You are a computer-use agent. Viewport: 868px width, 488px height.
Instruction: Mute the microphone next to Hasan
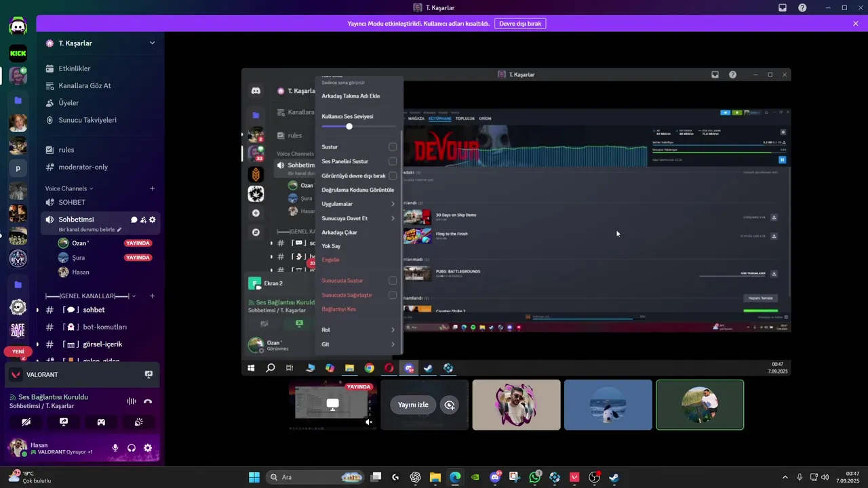[x=115, y=448]
